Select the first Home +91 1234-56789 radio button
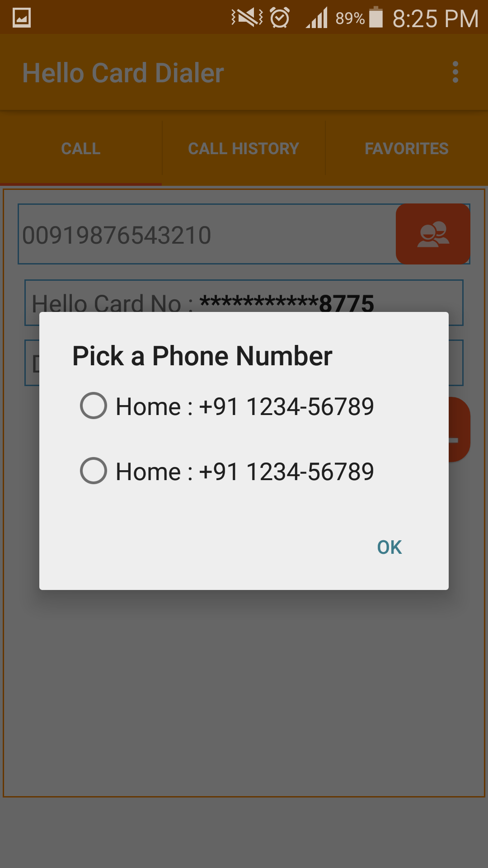The height and width of the screenshot is (868, 488). 94,406
